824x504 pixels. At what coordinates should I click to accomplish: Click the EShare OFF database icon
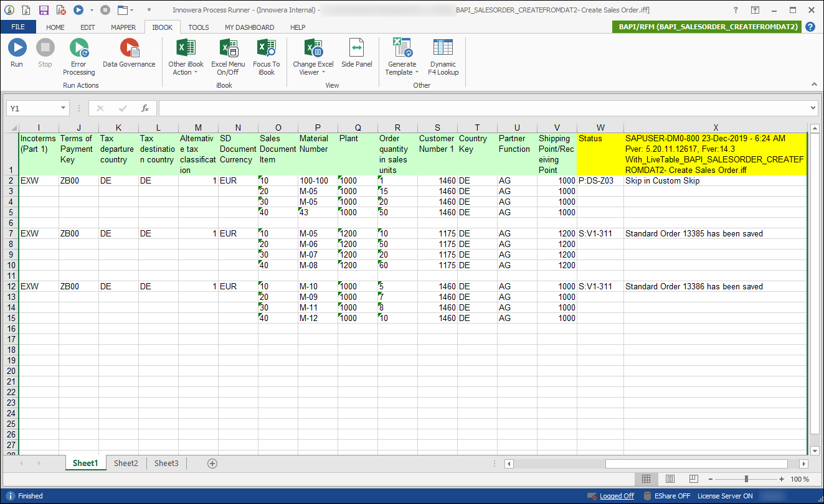coord(648,496)
